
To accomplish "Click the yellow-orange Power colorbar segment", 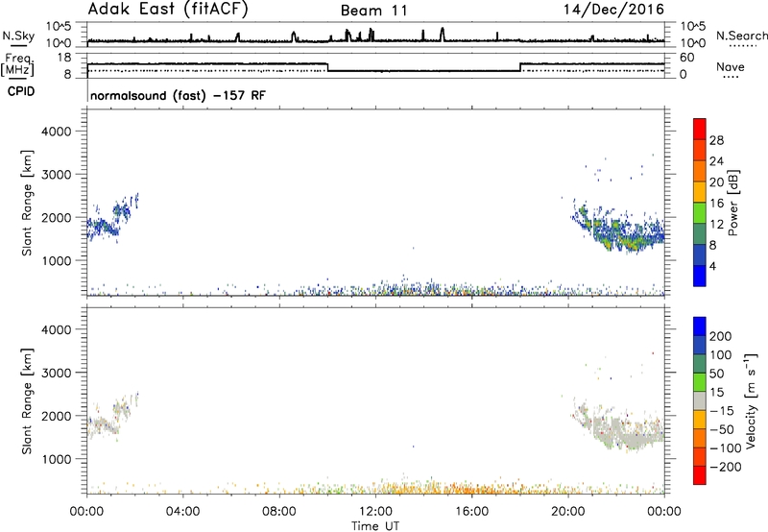I will (x=700, y=192).
